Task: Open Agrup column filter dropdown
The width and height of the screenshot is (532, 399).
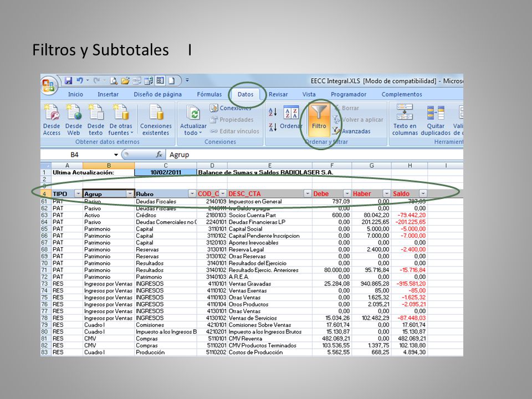Action: pos(130,194)
